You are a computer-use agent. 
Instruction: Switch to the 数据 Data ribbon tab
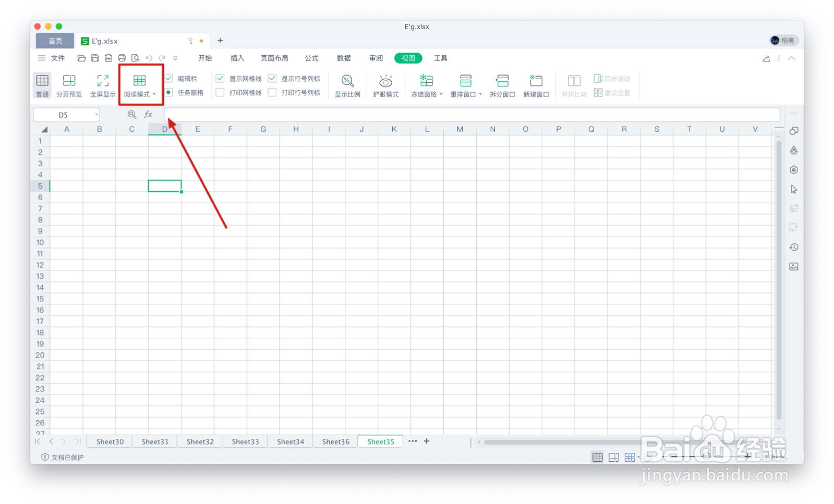point(344,58)
